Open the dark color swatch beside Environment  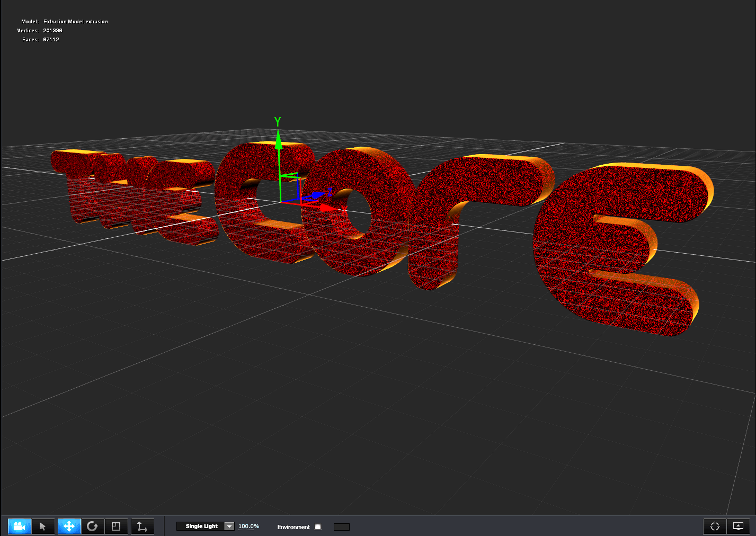342,527
